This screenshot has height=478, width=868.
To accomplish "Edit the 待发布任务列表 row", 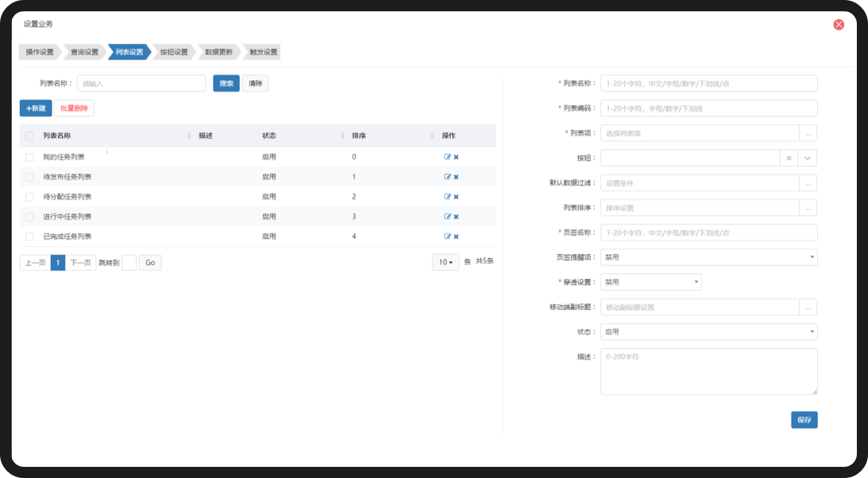I will [448, 177].
